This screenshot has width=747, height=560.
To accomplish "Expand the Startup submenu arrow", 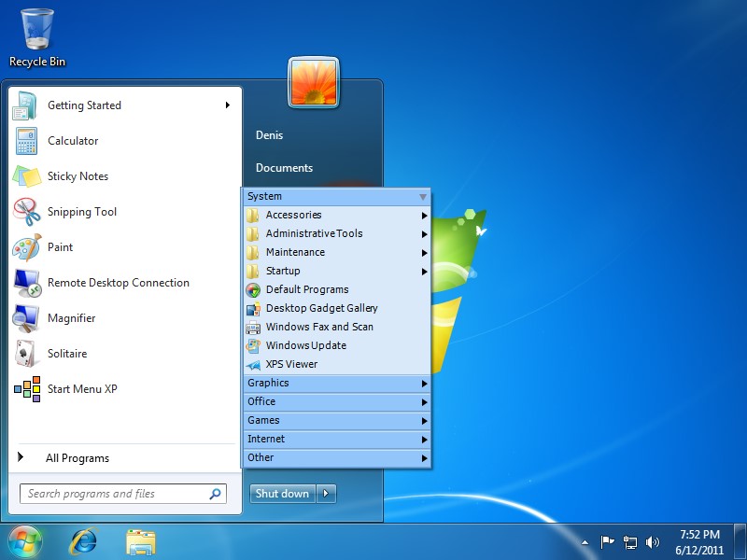I will [424, 272].
